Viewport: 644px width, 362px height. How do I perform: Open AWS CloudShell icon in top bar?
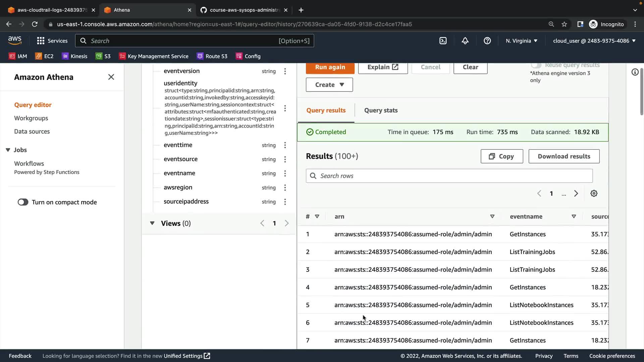443,41
